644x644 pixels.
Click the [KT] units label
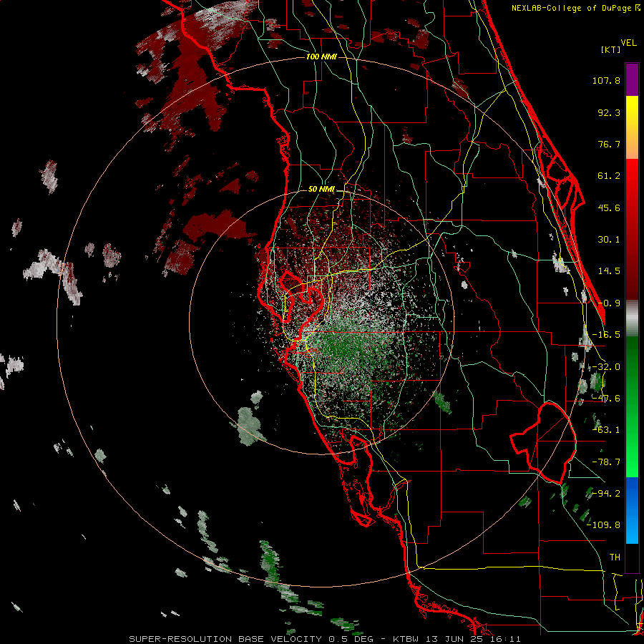click(x=611, y=49)
